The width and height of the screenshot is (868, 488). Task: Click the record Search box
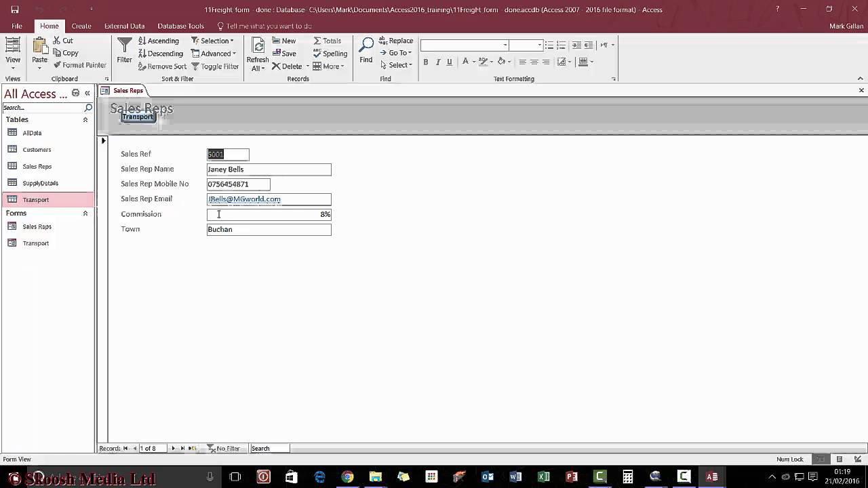tap(270, 449)
